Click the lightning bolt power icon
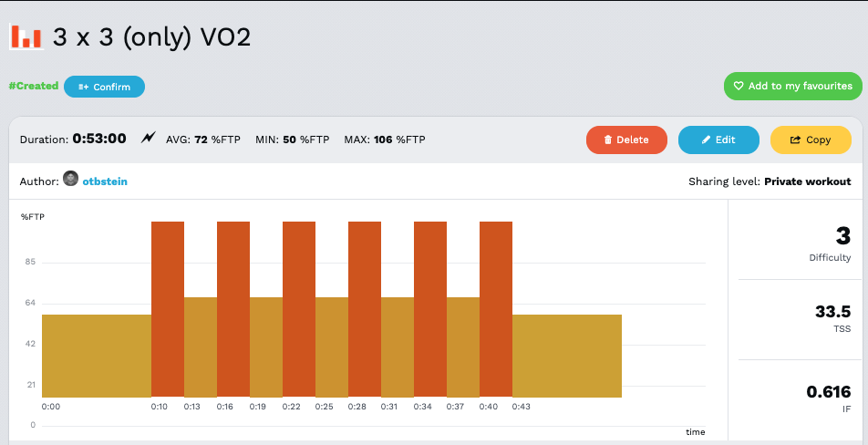This screenshot has height=445, width=868. [x=148, y=139]
